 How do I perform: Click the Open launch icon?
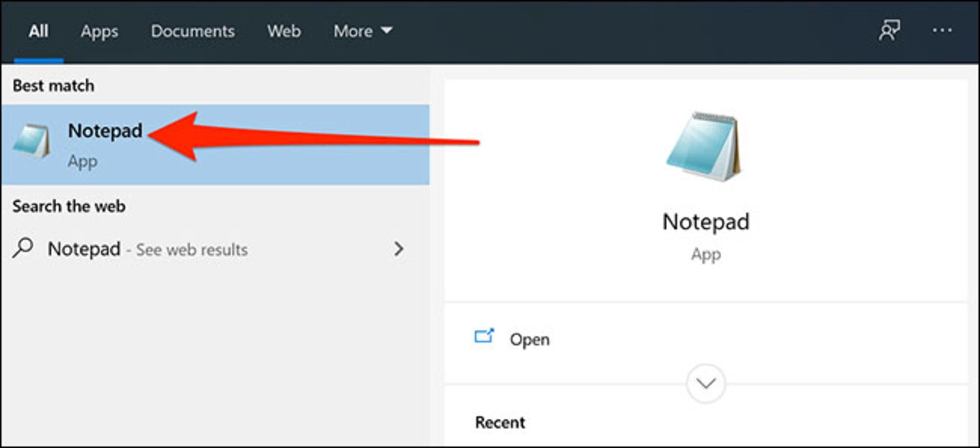pos(484,336)
